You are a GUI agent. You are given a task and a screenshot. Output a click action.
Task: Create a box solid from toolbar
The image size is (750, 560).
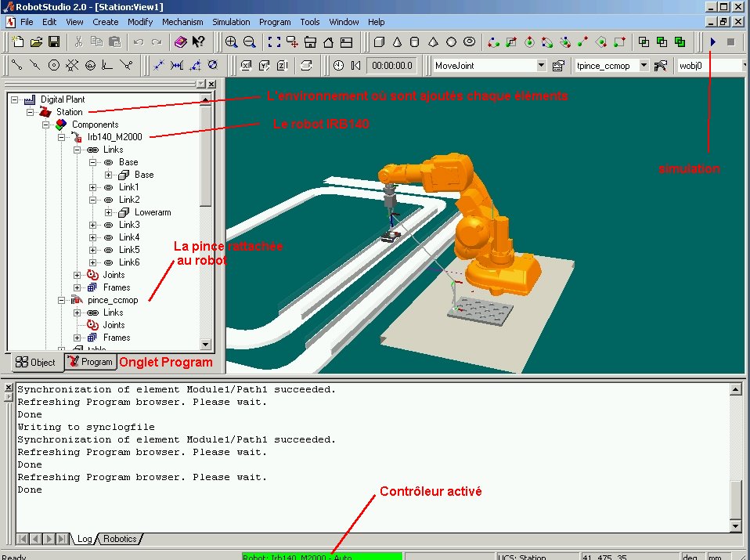pos(379,42)
